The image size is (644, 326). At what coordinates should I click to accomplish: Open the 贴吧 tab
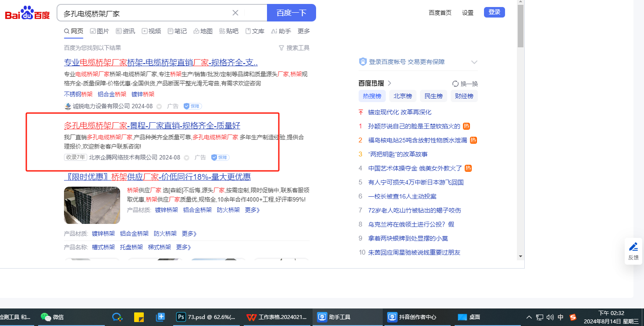[x=229, y=31]
